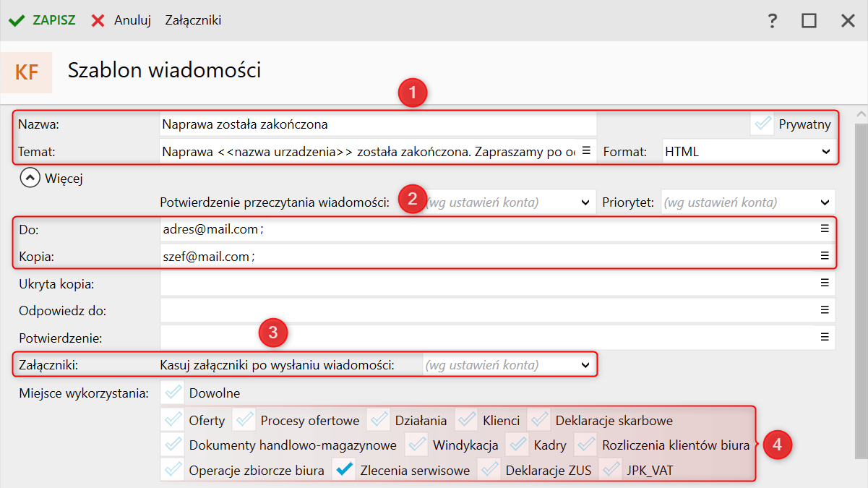This screenshot has height=488, width=868.
Task: Click the ZAPISZ save button
Action: (42, 20)
